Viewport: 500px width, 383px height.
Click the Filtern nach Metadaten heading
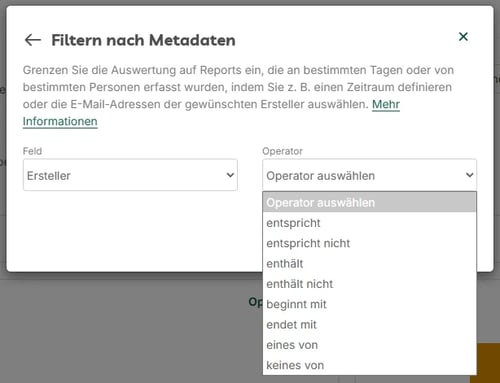[x=143, y=40]
